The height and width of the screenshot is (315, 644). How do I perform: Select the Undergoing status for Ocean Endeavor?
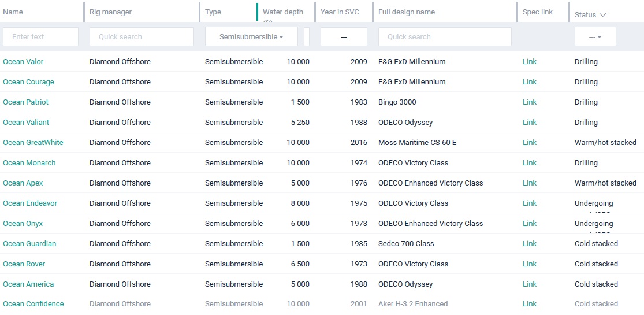594,203
